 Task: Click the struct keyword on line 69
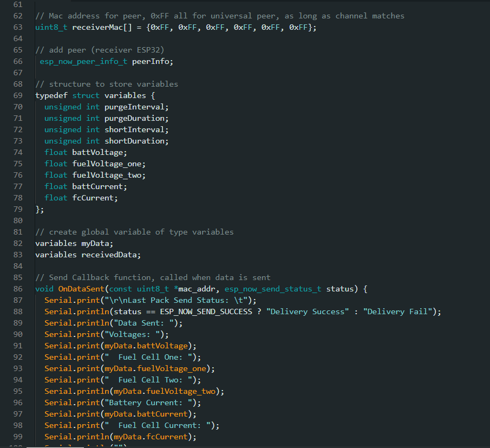pyautogui.click(x=86, y=95)
